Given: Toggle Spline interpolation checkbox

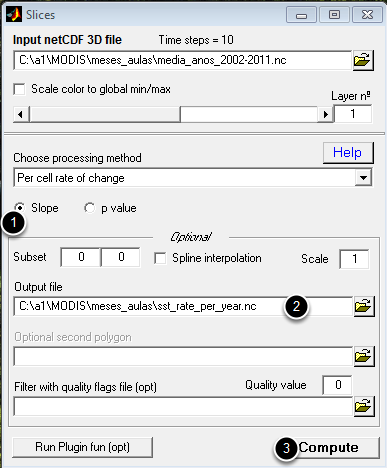Looking at the screenshot, I should coord(160,258).
